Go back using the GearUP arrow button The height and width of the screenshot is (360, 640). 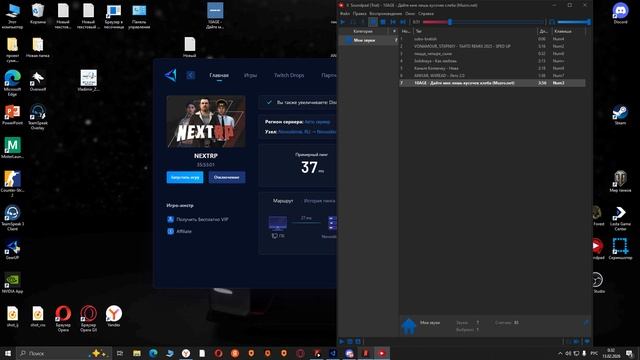click(x=191, y=75)
